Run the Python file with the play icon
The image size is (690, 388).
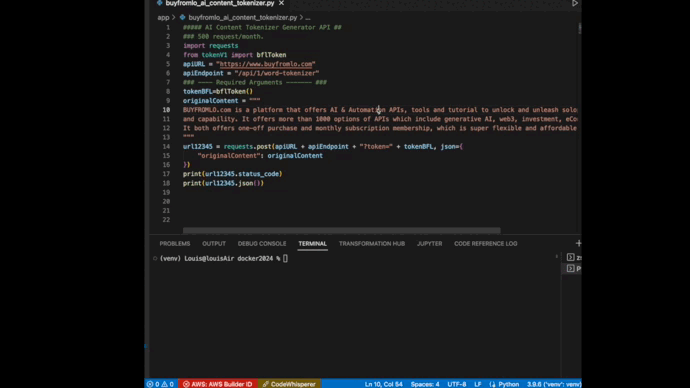coord(575,3)
